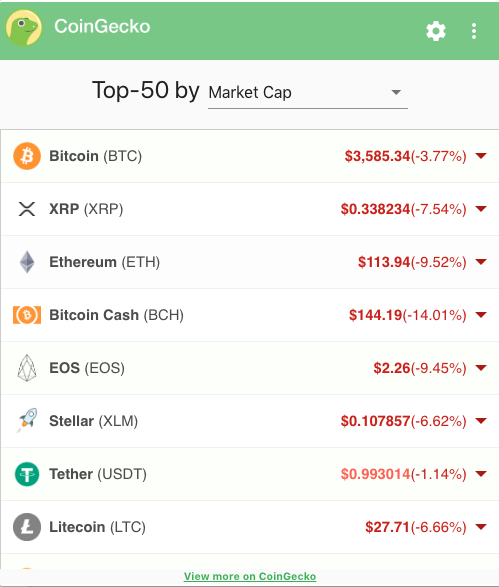Open View more on CoinGecko link

coord(250,577)
